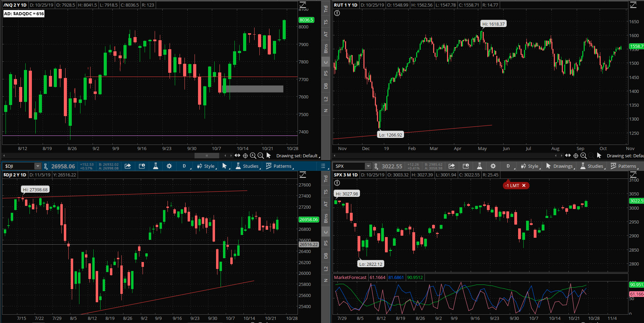
Task: Toggle the N sidebar tab beside /NQ chart
Action: point(326,111)
